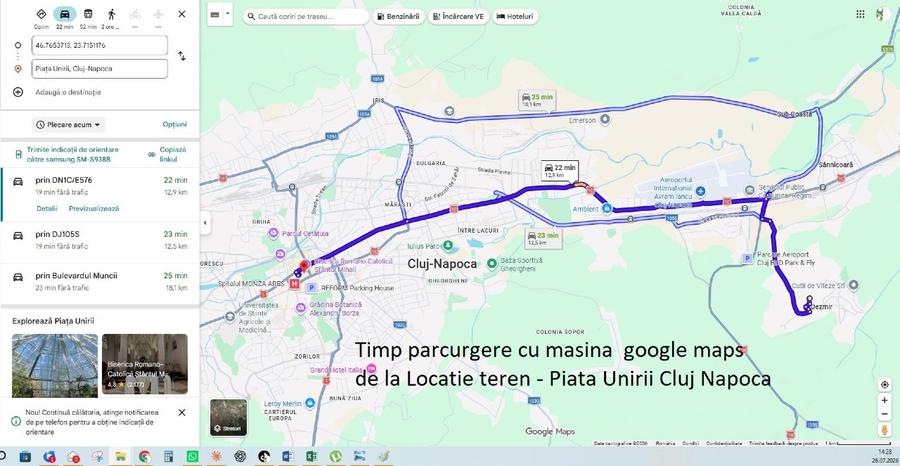Screen dimensions: 900x466
Task: Open the Plecare acum departure dropdown
Action: (68, 125)
